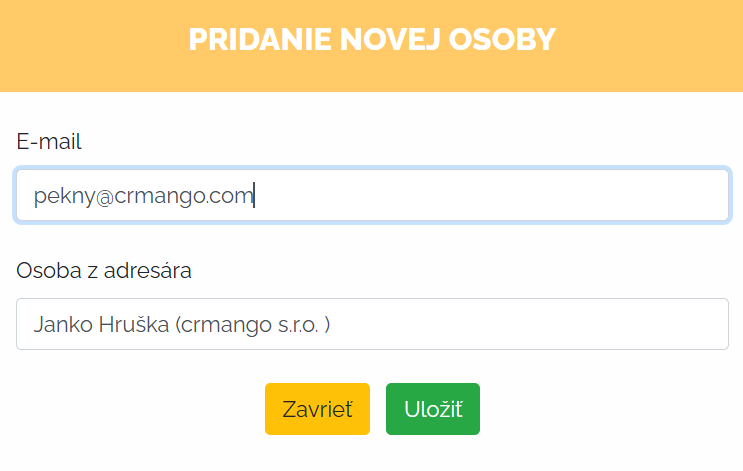Focus the E-mail input field
Viewport: 743px width, 471px height.
pos(372,195)
